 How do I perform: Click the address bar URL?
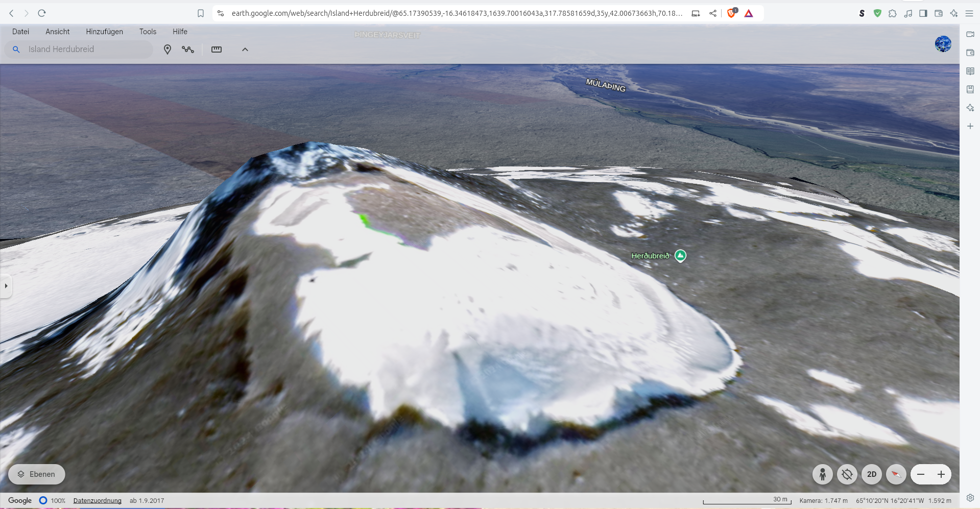pos(457,13)
